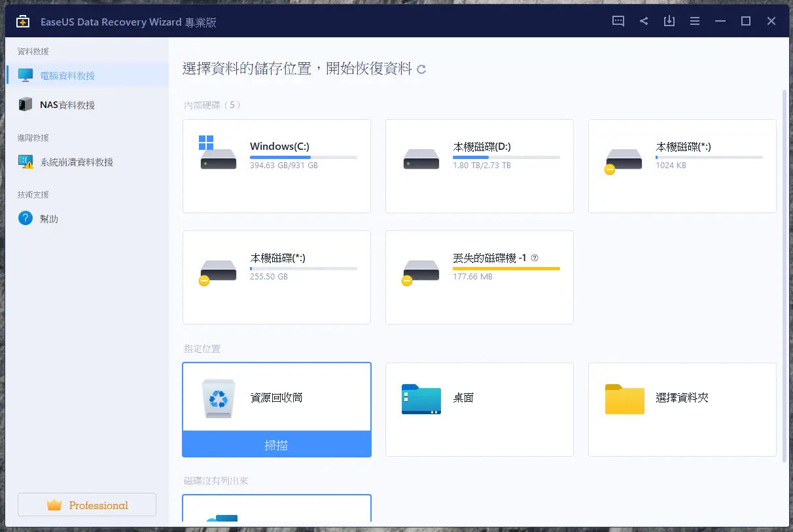Select 電腦資料救援 in the sidebar
Image resolution: width=793 pixels, height=532 pixels.
[88, 75]
